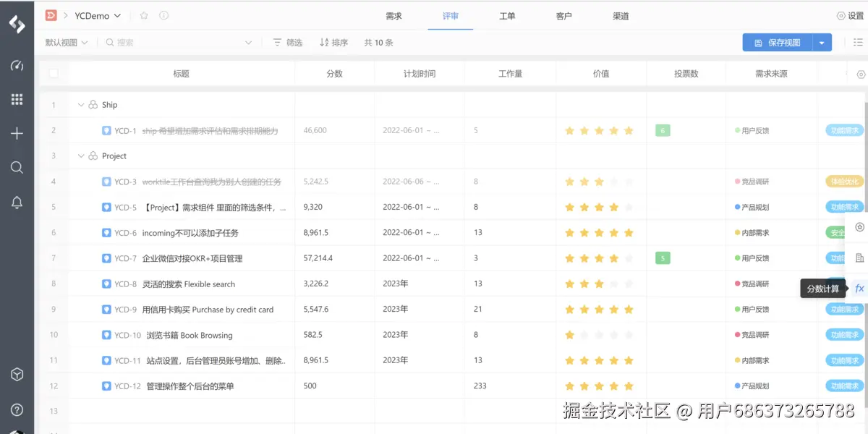The image size is (868, 434).
Task: Click the 标题 column header
Action: pos(181,74)
